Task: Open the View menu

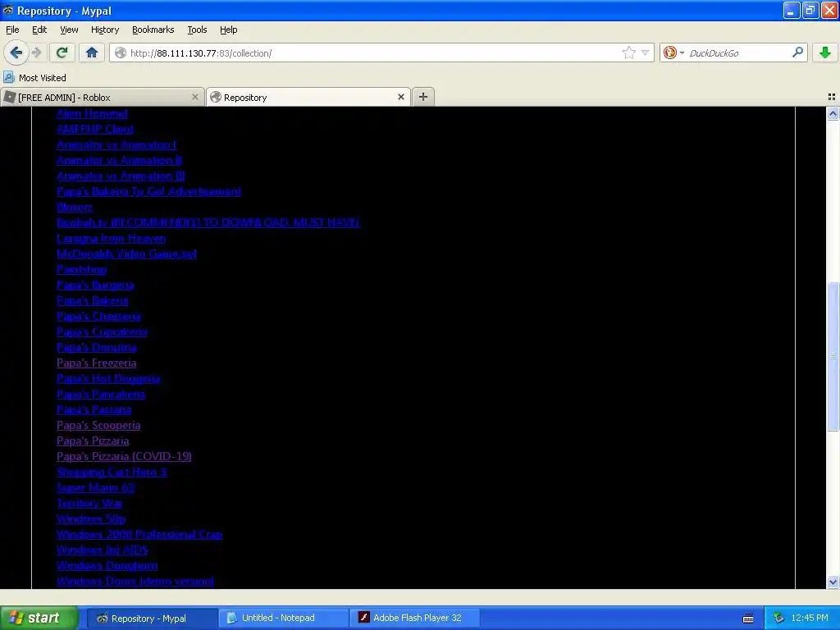Action: pyautogui.click(x=69, y=30)
